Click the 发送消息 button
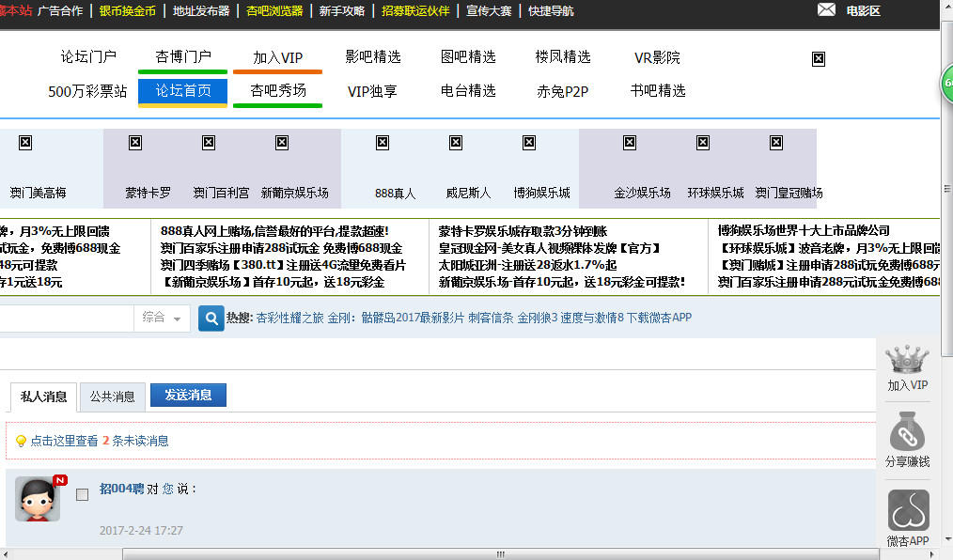Viewport: 953px width, 560px height. coord(188,395)
